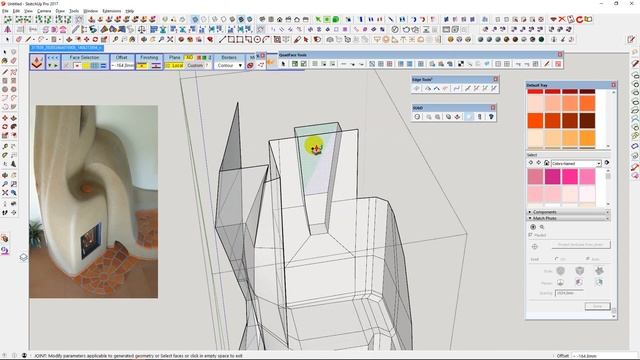
Task: Pick the magenta swatch in Colors-Named list
Action: click(552, 177)
